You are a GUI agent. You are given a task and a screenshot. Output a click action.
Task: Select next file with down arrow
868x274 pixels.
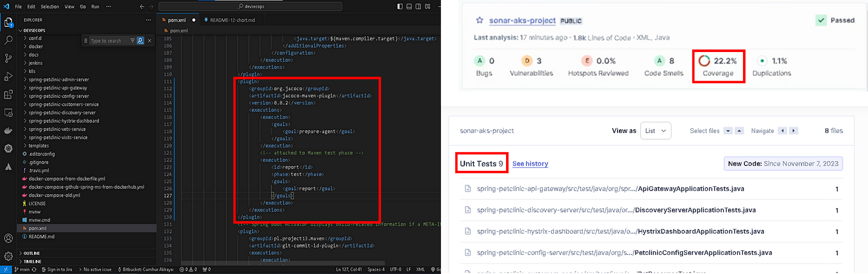[x=728, y=131]
